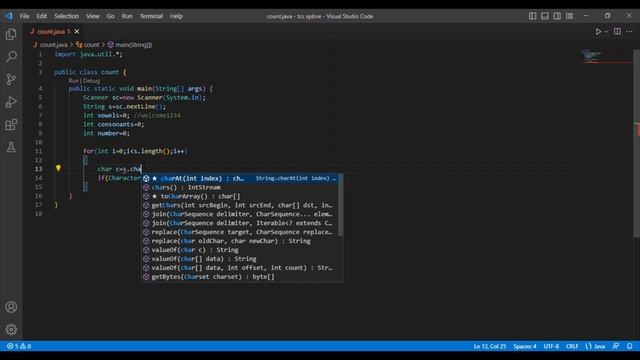Open the Help menu

[x=176, y=16]
